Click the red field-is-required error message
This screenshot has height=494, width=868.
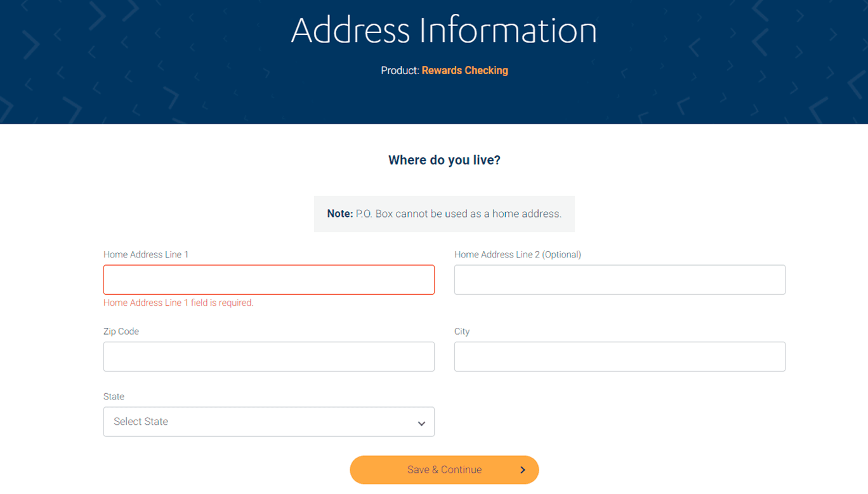[178, 303]
